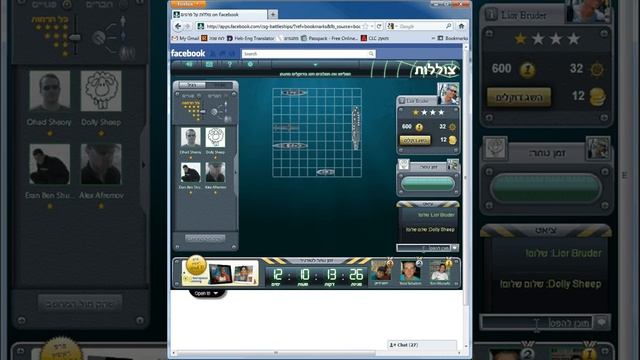
Task: Open the Chat (27) bar
Action: tap(422, 345)
